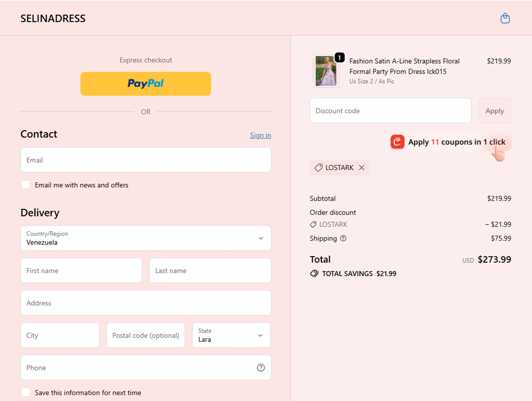Click the Delivery heading
The height and width of the screenshot is (401, 532).
40,213
